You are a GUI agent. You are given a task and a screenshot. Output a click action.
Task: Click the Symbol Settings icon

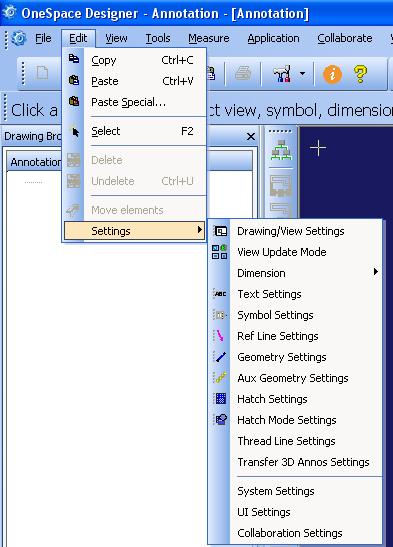[x=220, y=315]
